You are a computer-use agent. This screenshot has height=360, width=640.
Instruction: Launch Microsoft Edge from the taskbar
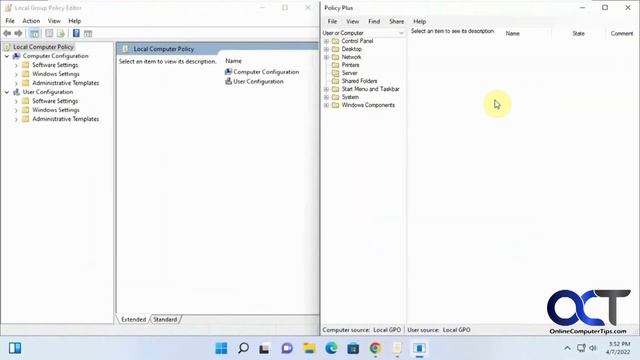click(x=331, y=348)
